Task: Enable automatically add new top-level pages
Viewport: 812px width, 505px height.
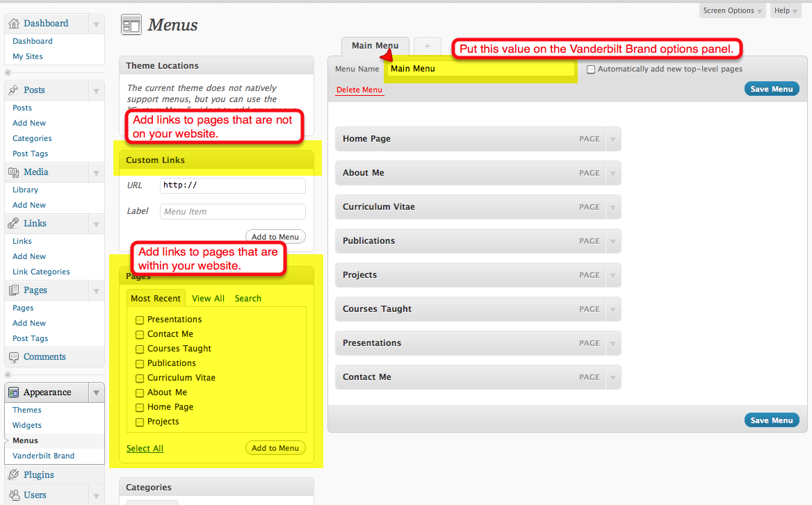Action: [591, 69]
